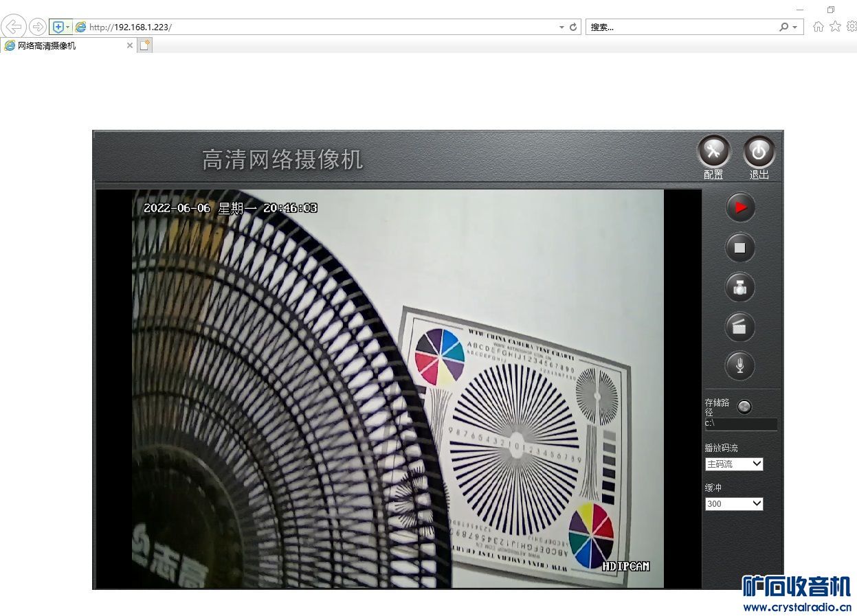Minimize the browser window
Viewport: 857px width, 616px height.
799,10
